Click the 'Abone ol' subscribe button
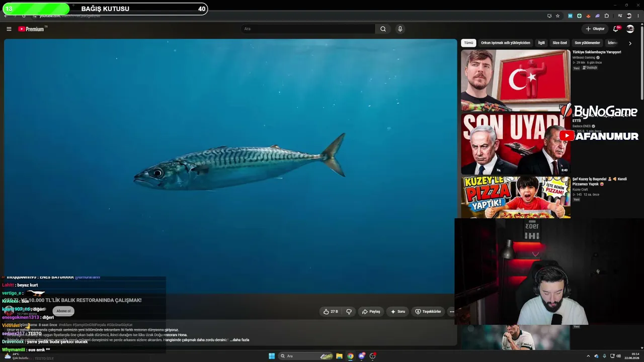644x362 pixels. point(63,311)
